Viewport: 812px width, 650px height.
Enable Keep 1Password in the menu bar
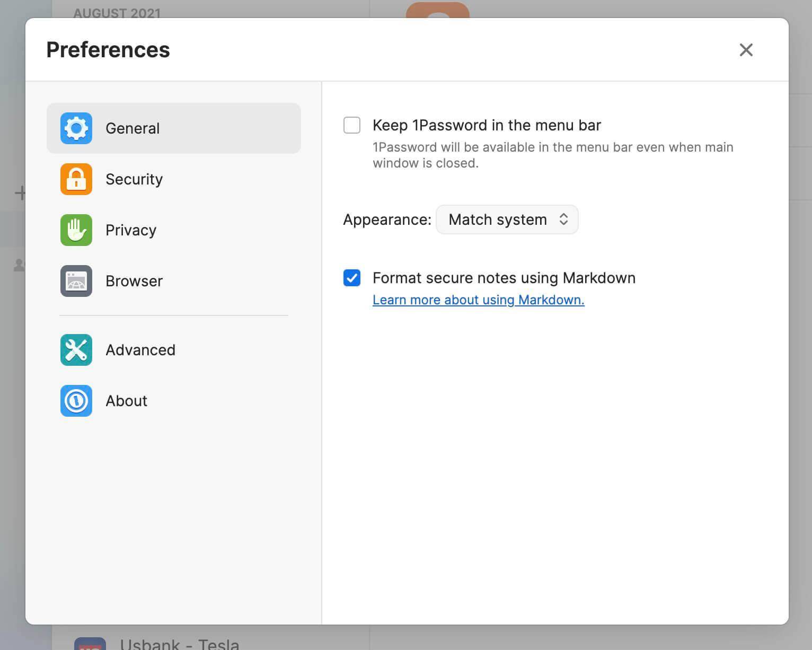pos(352,125)
